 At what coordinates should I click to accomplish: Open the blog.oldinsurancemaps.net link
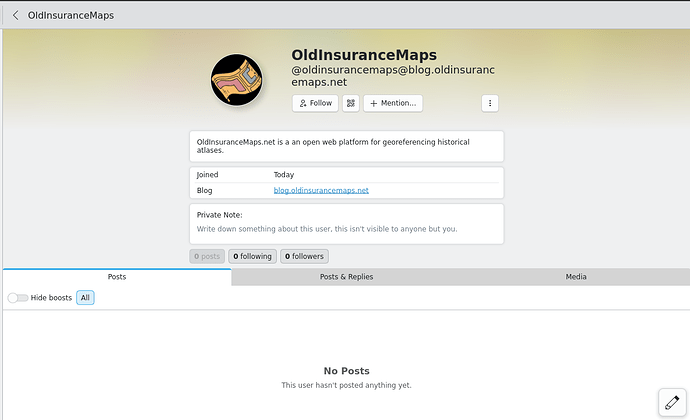321,190
